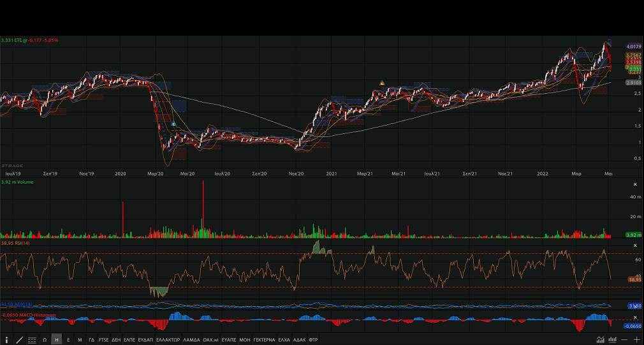
Task: Load the ΓΕΚΤΕΡΝΑ chart
Action: point(263,340)
